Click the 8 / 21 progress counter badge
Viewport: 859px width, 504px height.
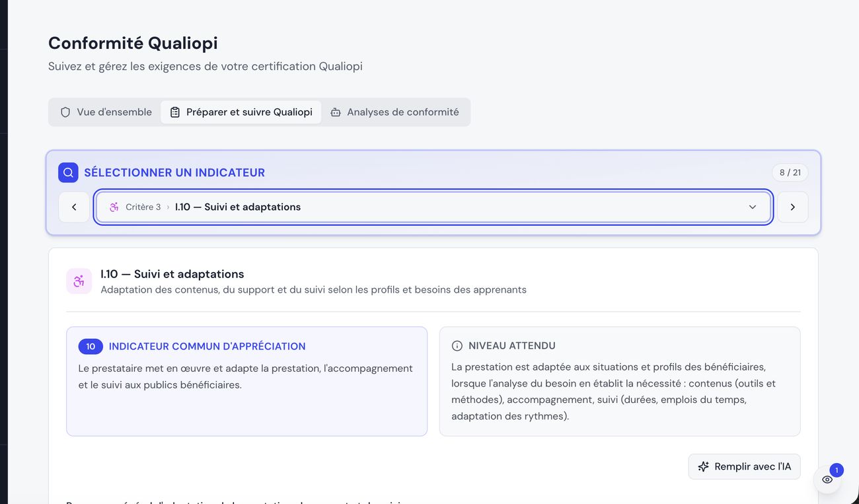(790, 172)
